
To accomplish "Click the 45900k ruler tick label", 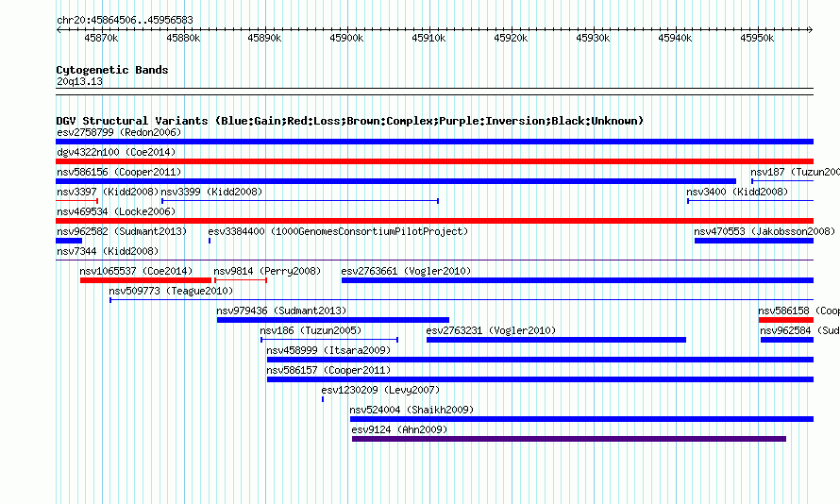I will (x=346, y=38).
